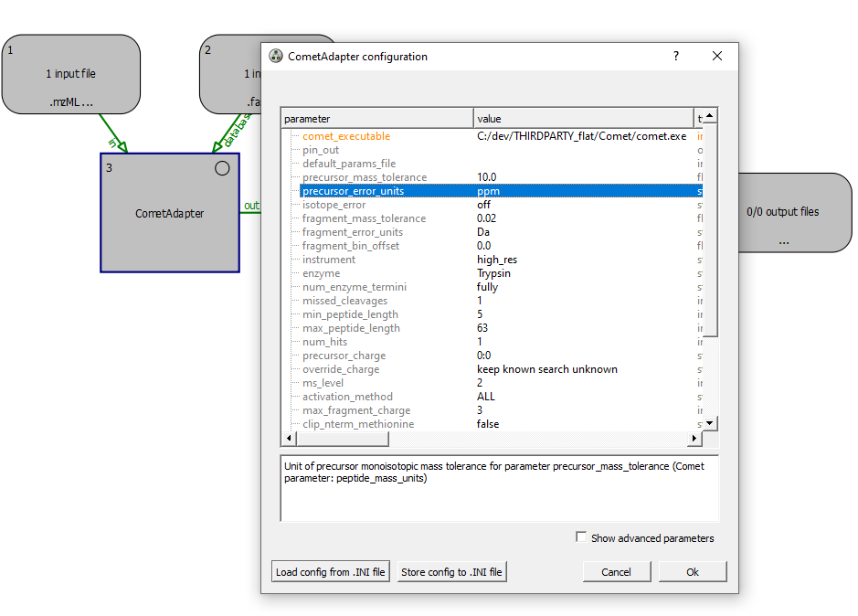This screenshot has height=616, width=858.
Task: Click the help question mark button
Action: (x=676, y=56)
